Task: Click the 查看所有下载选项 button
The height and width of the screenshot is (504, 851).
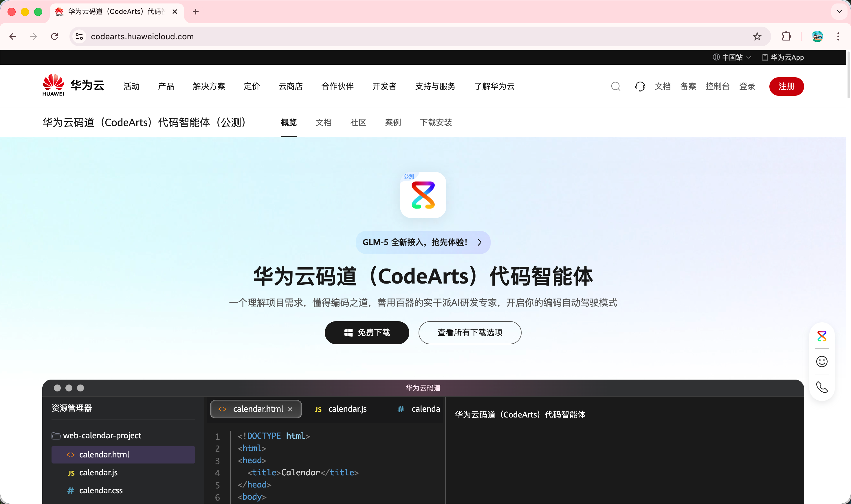Action: pyautogui.click(x=469, y=332)
